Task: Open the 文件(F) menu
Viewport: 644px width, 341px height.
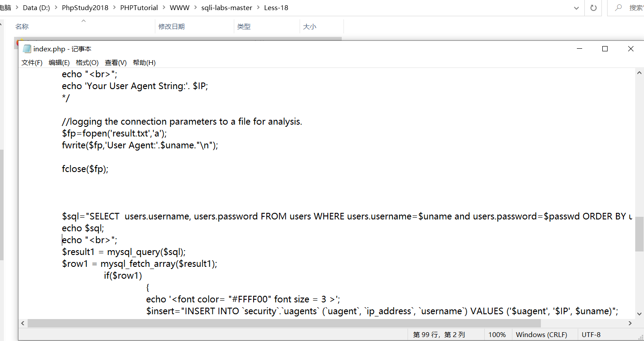Action: (x=32, y=63)
